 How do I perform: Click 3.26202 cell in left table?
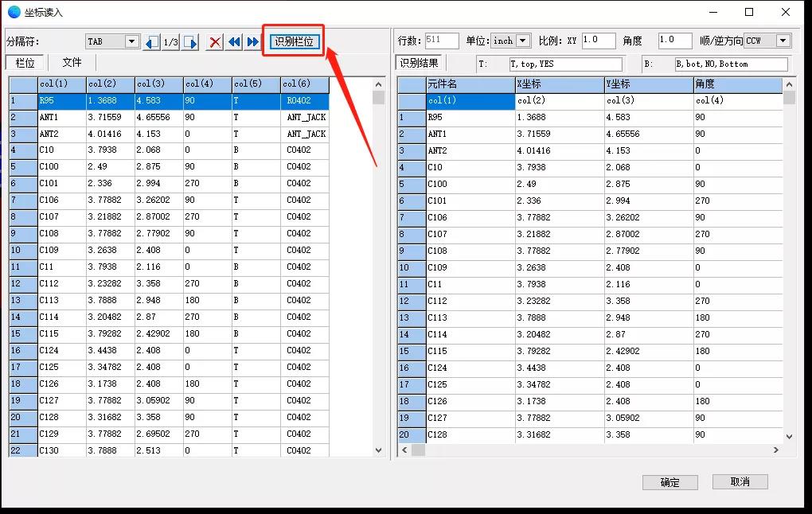pos(159,200)
